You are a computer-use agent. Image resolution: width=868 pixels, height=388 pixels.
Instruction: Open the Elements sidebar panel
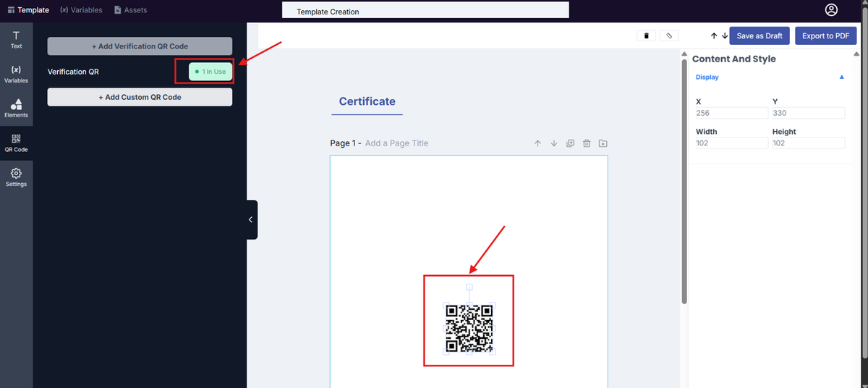[x=16, y=109]
